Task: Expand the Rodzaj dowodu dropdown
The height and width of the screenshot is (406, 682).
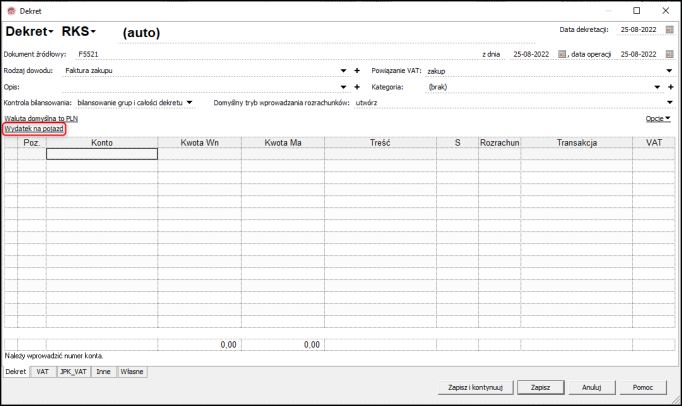Action: click(x=343, y=70)
